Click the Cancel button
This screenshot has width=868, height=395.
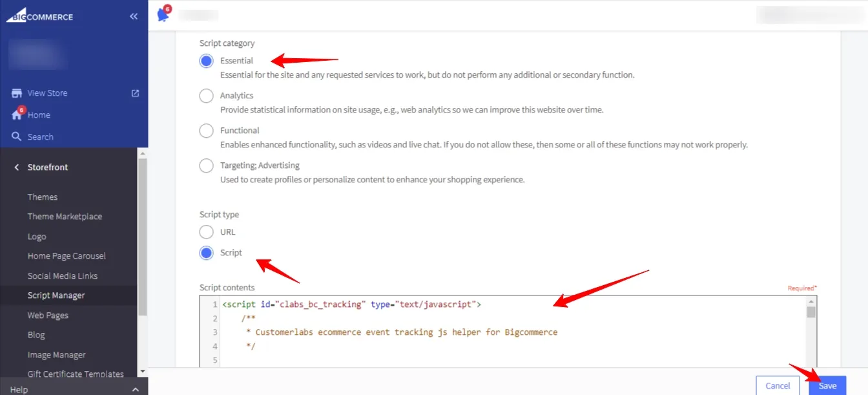[778, 386]
